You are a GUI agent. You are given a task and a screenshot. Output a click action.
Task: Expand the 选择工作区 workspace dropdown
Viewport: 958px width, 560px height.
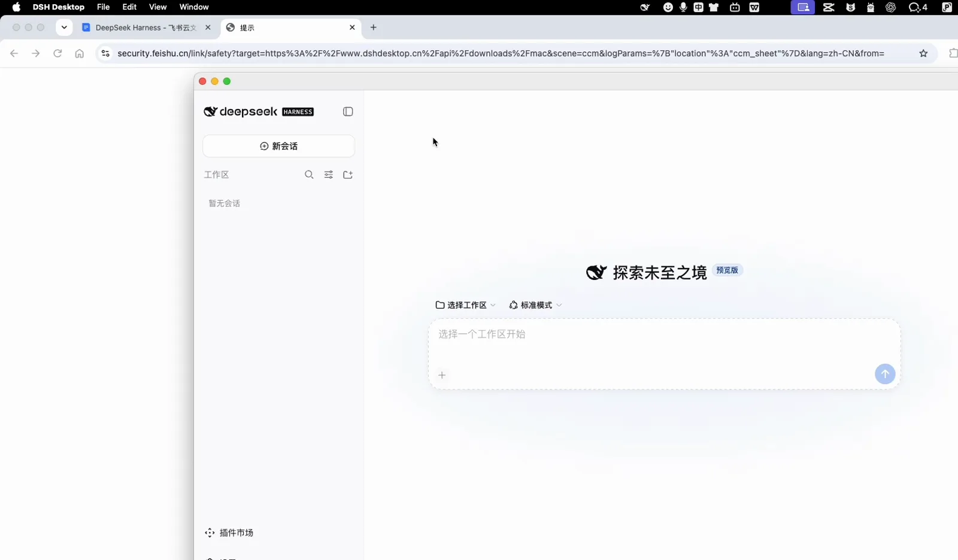[x=465, y=305]
